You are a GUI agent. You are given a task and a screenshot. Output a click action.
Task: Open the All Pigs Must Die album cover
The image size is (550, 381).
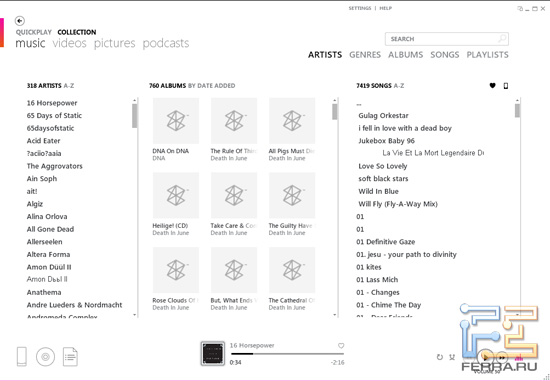pyautogui.click(x=292, y=121)
